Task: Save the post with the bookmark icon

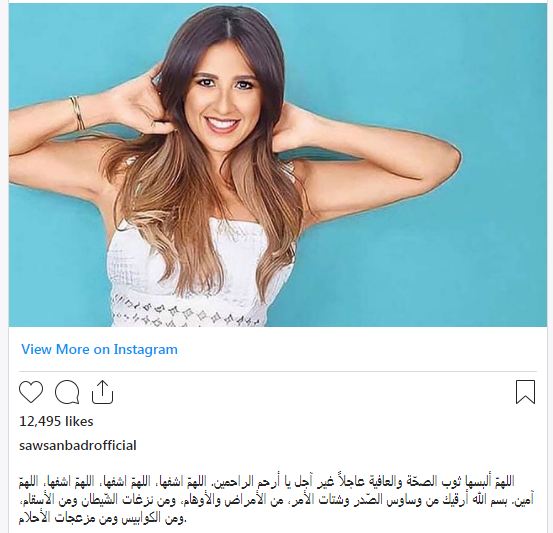Action: click(525, 392)
